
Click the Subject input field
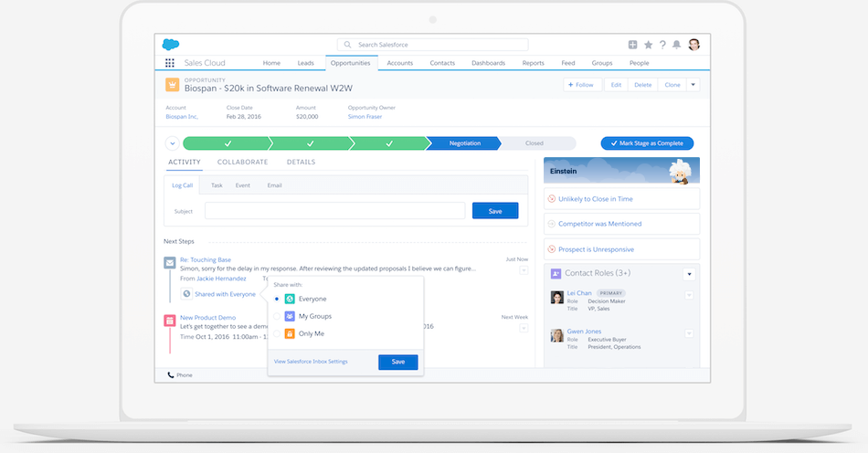click(334, 211)
